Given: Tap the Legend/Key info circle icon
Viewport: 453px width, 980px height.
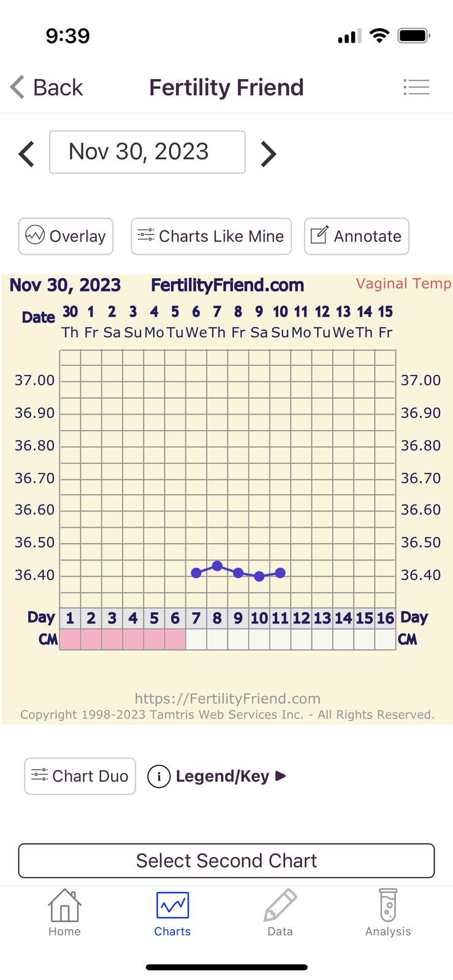Looking at the screenshot, I should (x=159, y=777).
